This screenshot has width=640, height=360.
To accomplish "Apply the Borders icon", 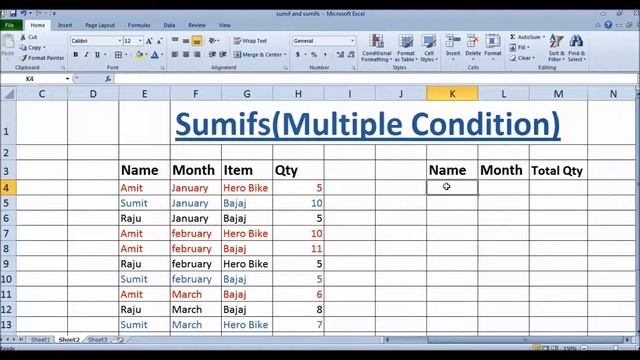I will click(x=118, y=55).
